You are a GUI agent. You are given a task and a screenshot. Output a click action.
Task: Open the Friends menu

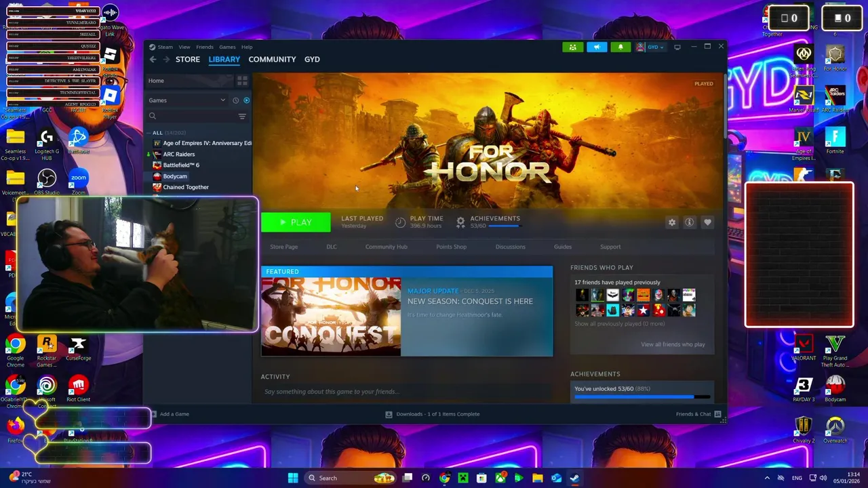click(x=205, y=47)
